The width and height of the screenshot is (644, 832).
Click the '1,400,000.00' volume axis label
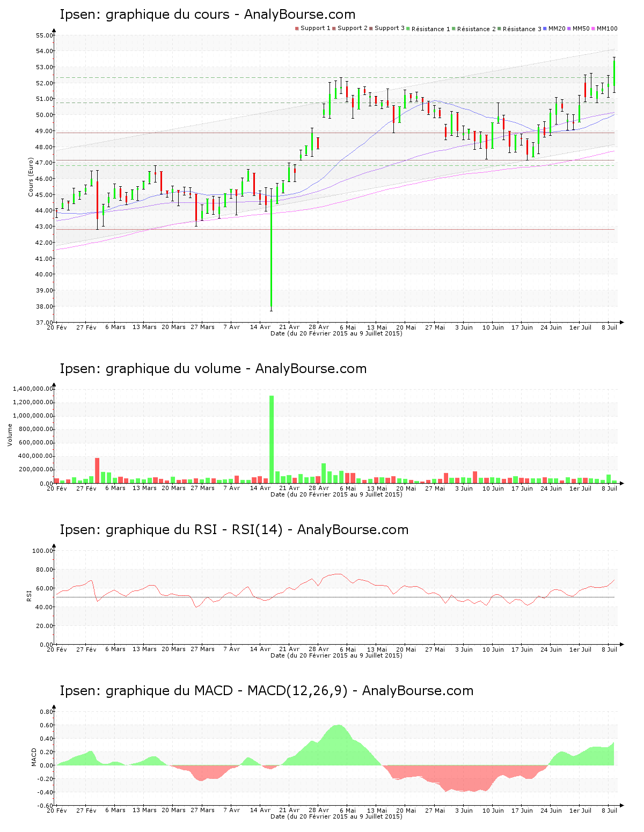pos(33,389)
